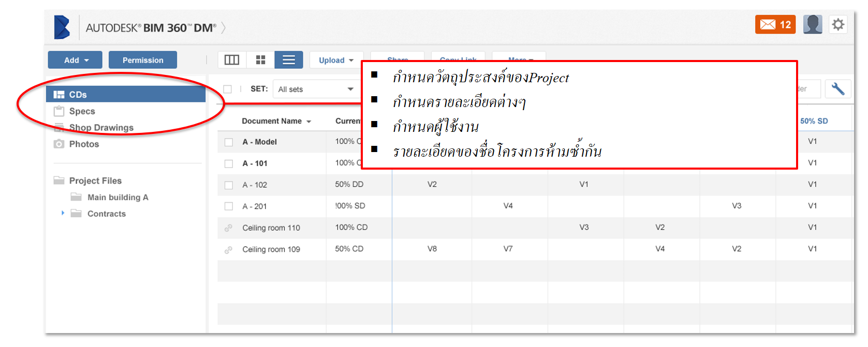868x347 pixels.
Task: Open the A - 101 document
Action: point(255,163)
